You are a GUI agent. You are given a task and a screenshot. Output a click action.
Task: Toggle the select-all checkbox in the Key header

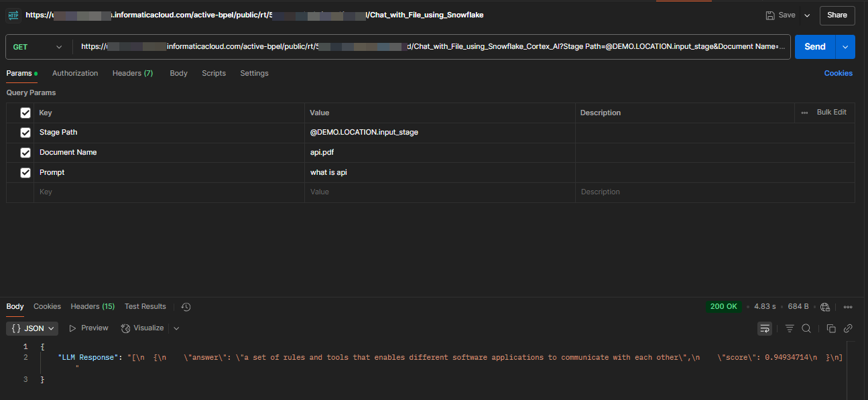pyautogui.click(x=25, y=113)
